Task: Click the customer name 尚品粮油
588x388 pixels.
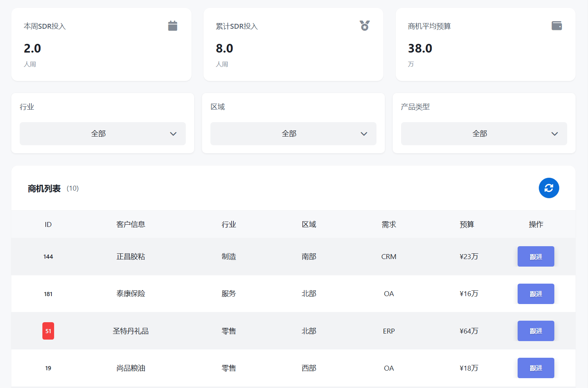Action: (x=131, y=368)
